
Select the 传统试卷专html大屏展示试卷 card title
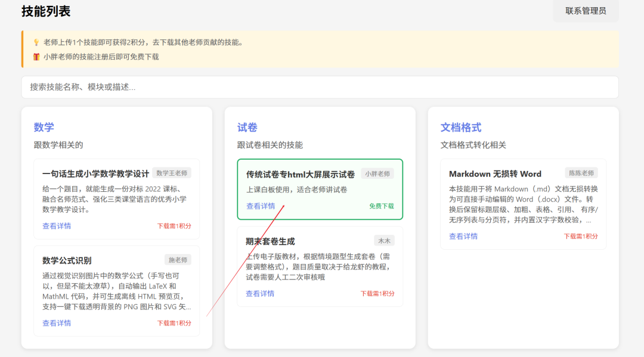(x=300, y=175)
